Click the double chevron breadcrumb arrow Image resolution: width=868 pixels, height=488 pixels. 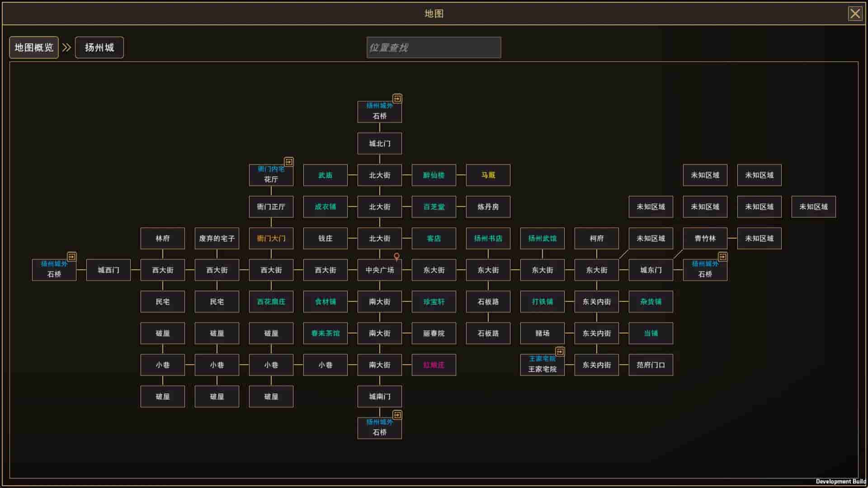pos(66,47)
